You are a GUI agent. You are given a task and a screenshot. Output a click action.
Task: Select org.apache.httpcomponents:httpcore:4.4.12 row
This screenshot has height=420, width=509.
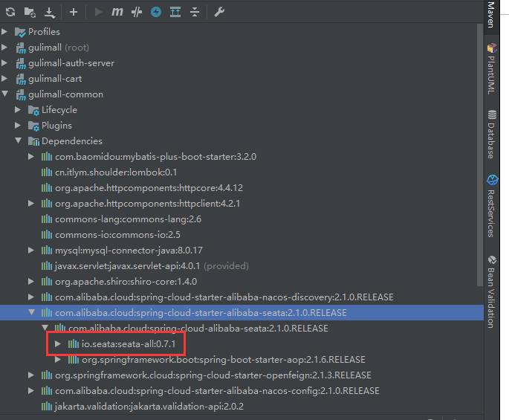pyautogui.click(x=241, y=188)
